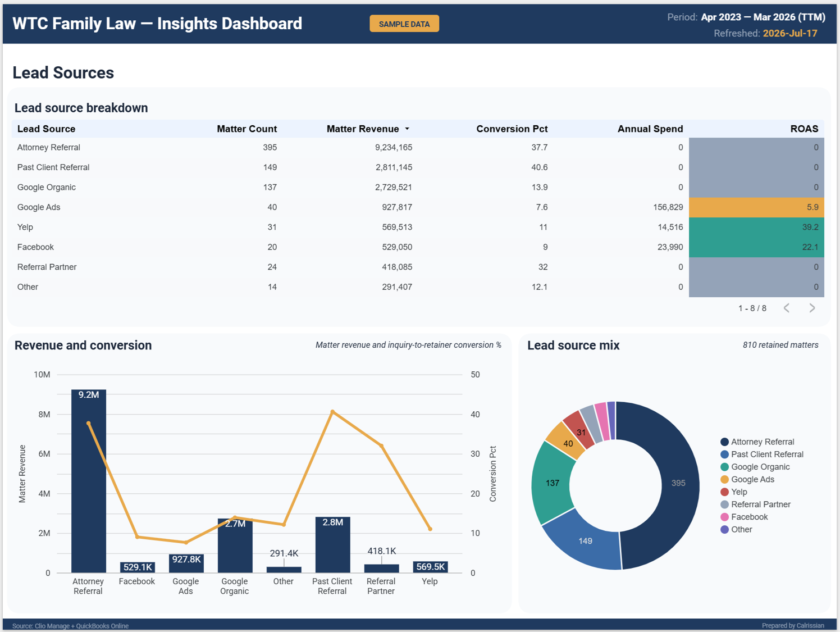Viewport: 840px width, 632px height.
Task: Click the Facebook ROAS cell 22.1
Action: click(756, 247)
